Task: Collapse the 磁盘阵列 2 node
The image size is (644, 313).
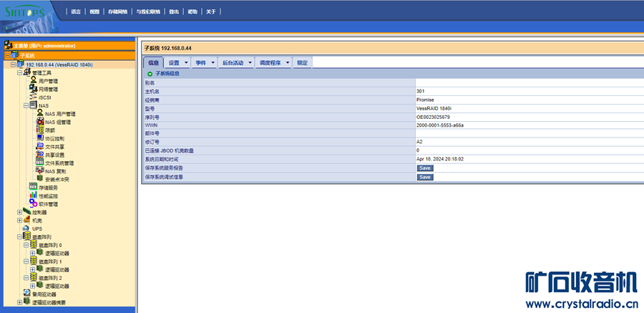Action: (26, 278)
